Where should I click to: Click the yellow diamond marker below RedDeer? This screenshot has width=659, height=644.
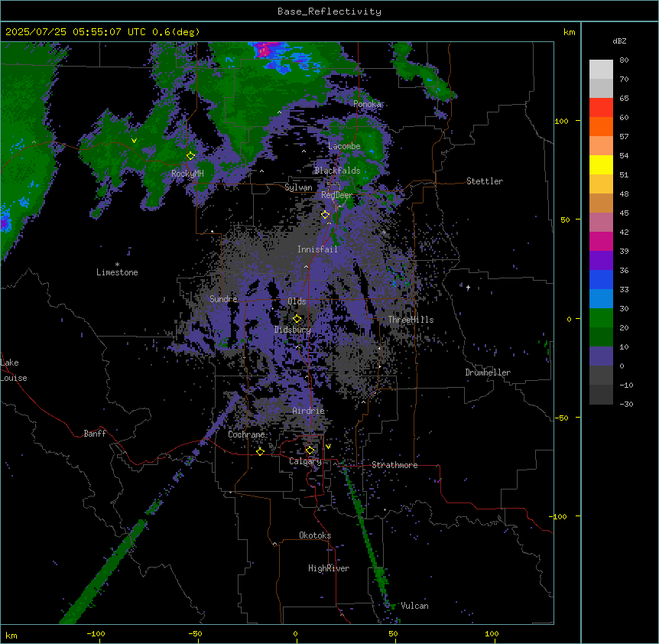point(325,215)
